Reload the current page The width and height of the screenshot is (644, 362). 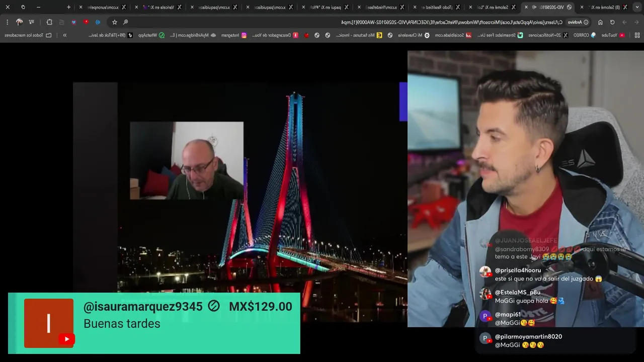(612, 22)
